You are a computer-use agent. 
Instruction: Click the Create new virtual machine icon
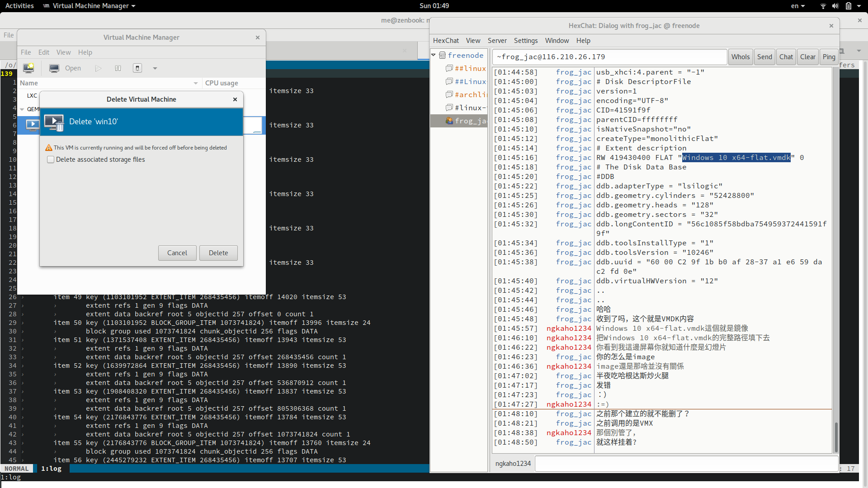28,68
